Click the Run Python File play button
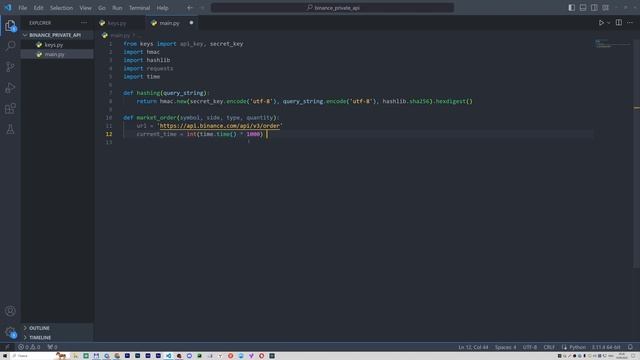 click(x=601, y=23)
